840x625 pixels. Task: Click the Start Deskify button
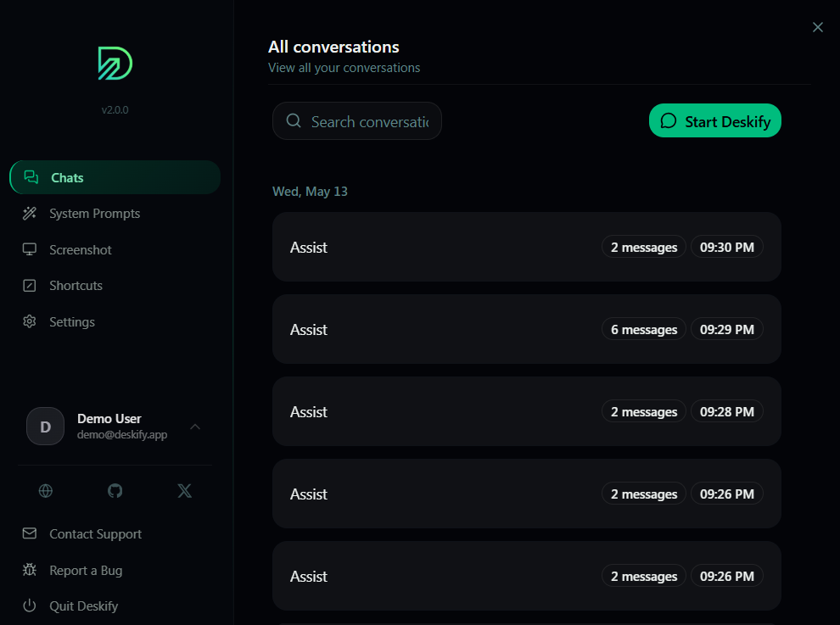714,120
